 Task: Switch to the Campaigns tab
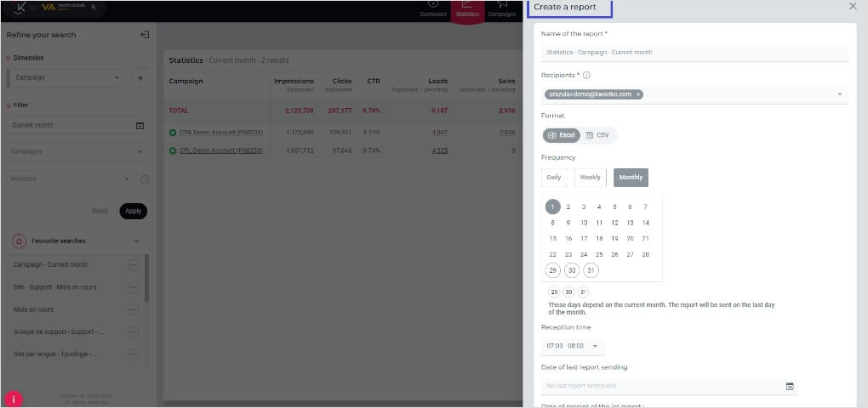coord(502,9)
